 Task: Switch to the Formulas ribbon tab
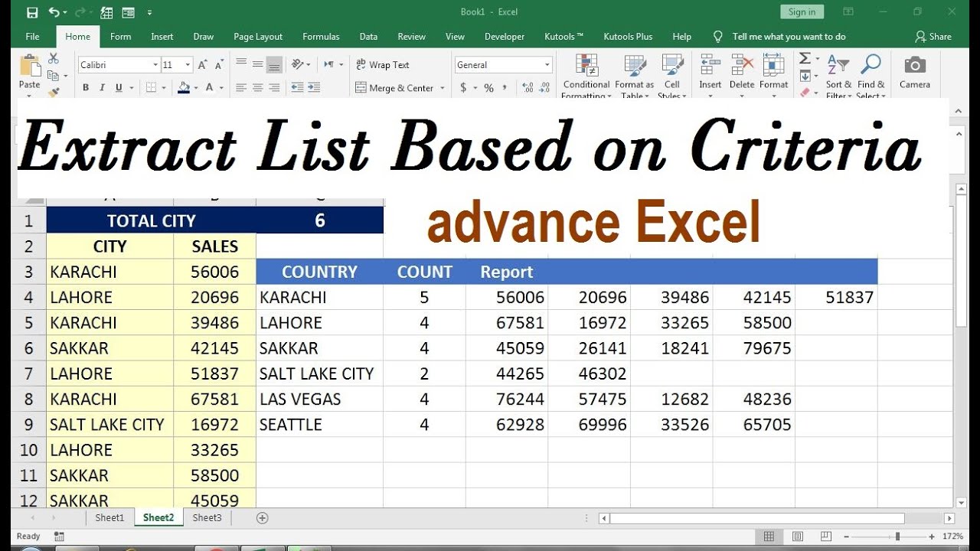click(x=321, y=37)
